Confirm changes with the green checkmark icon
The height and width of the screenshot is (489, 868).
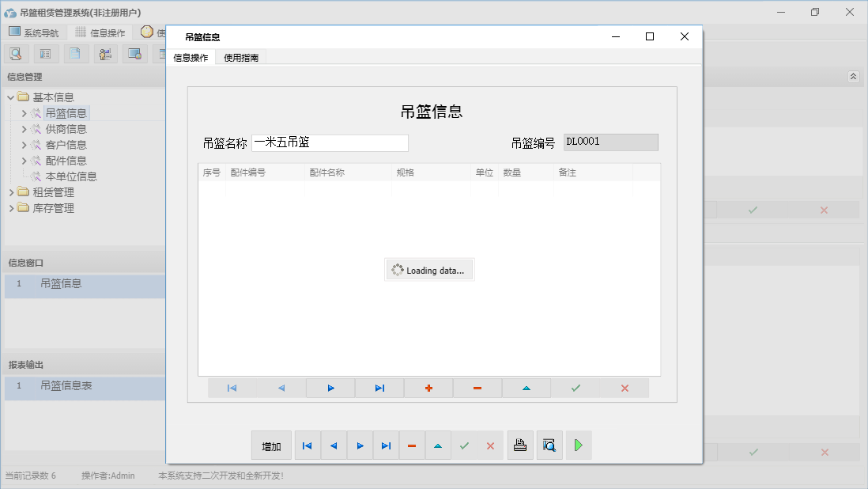[x=576, y=388]
